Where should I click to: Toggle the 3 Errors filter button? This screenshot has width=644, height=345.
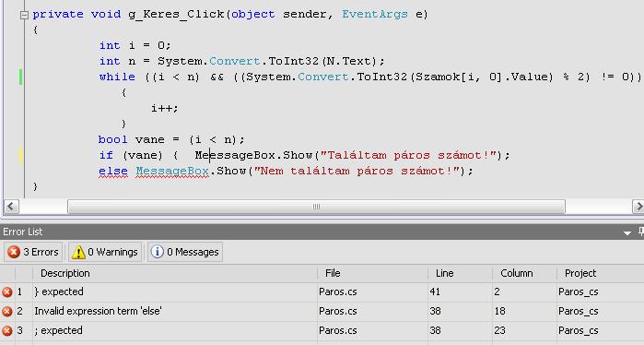click(33, 252)
